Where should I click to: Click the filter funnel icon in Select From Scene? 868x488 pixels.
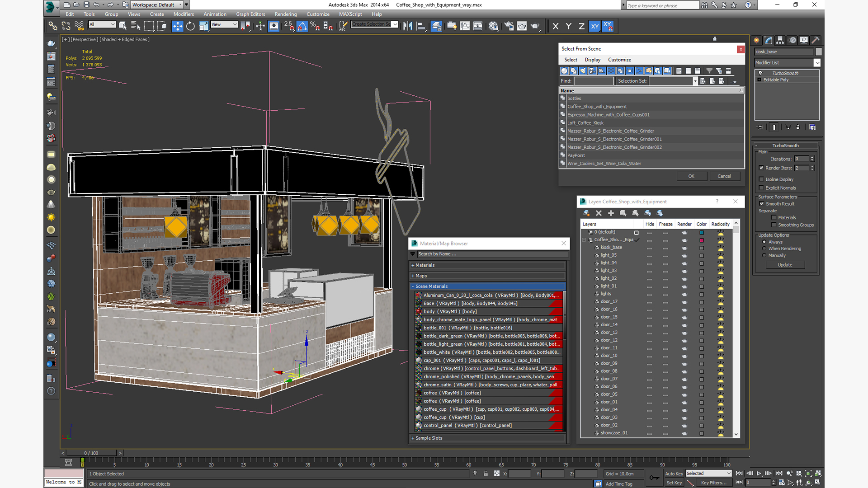pos(709,71)
